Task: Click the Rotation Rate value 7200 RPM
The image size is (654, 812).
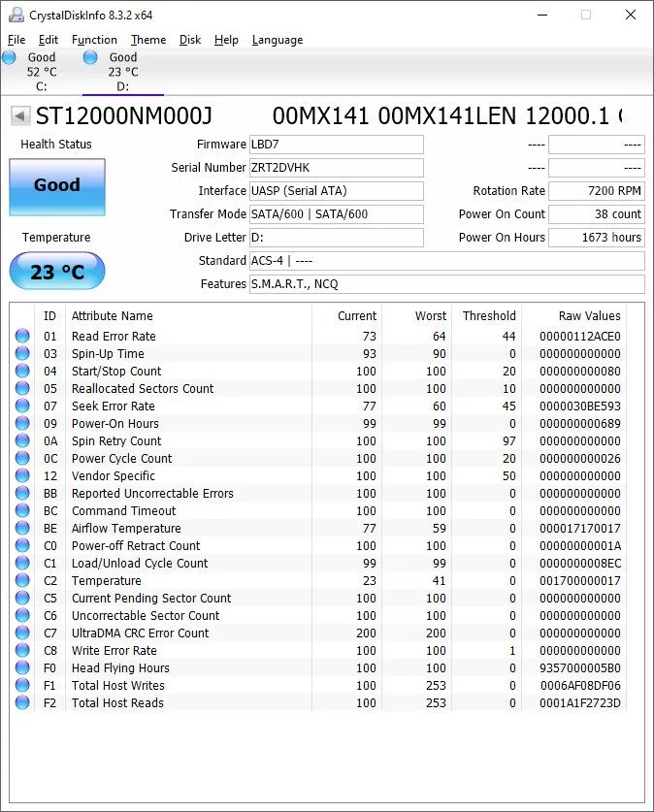Action: coord(597,191)
